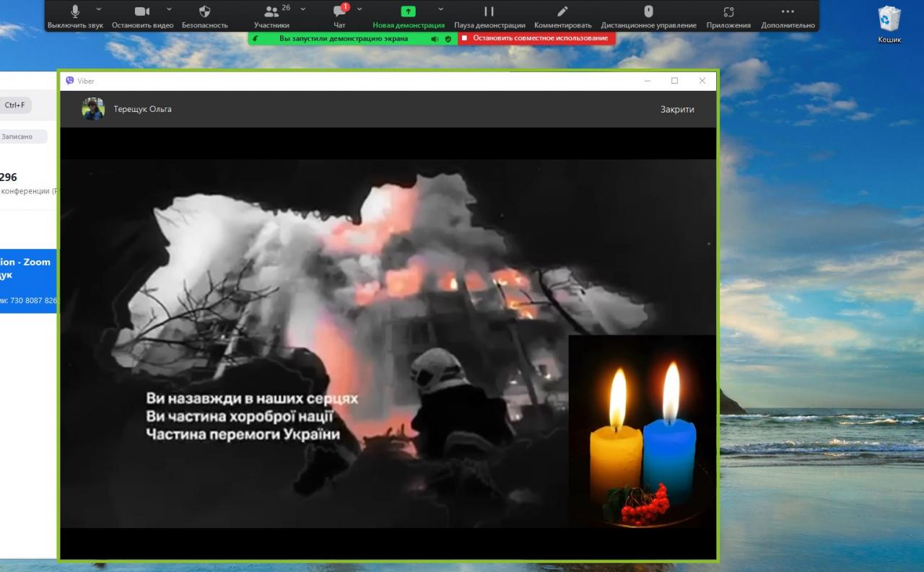Open the Участники participants panel
This screenshot has height=572, width=924.
[x=271, y=12]
